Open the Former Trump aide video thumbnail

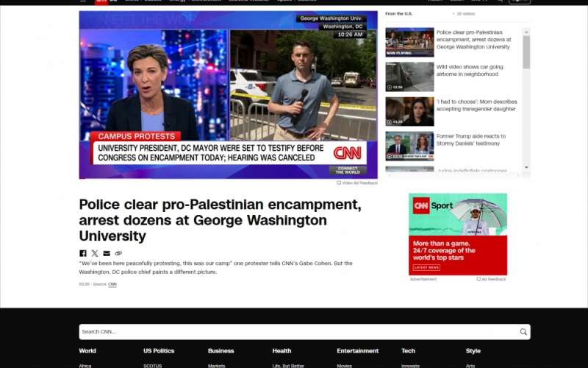(x=409, y=146)
